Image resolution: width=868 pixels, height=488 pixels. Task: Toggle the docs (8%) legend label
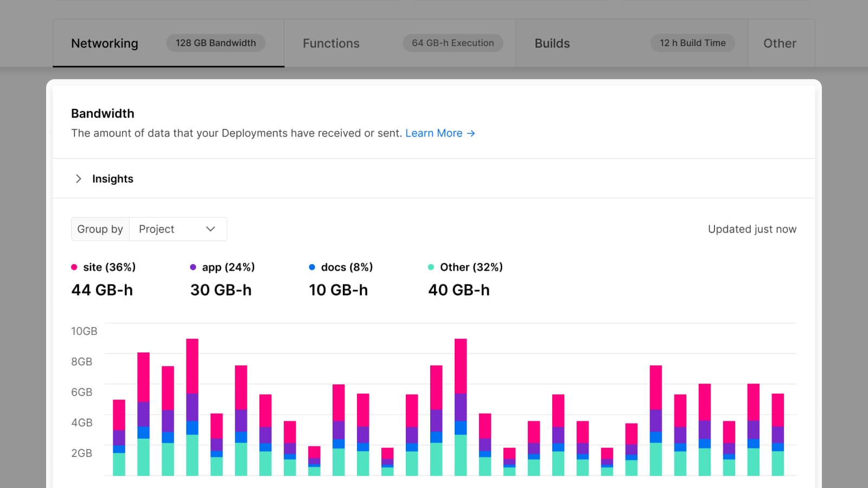point(347,267)
